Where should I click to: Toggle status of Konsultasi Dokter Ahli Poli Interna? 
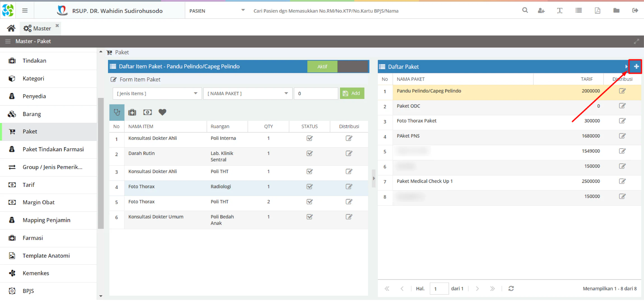(310, 138)
